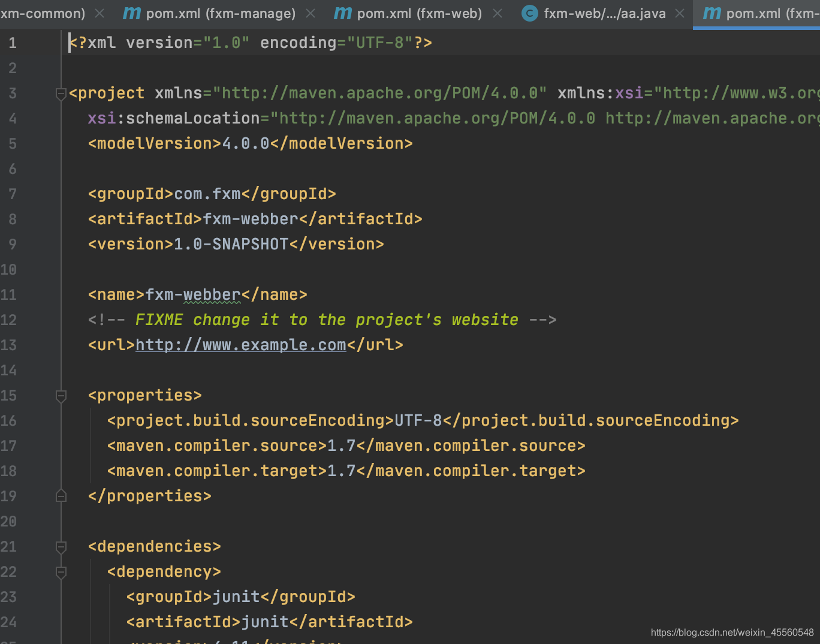
Task: Click the xml version declaration
Action: pyautogui.click(x=251, y=43)
